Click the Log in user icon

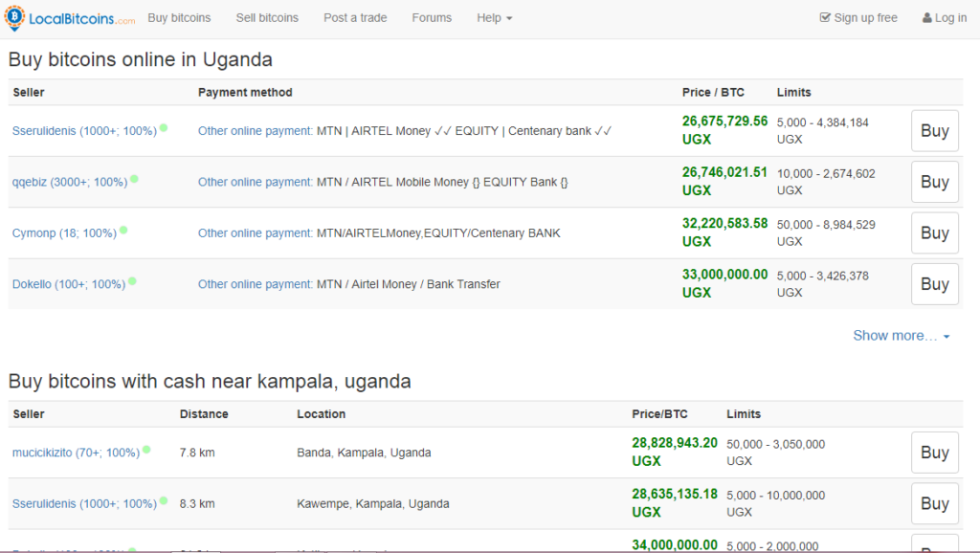click(926, 18)
